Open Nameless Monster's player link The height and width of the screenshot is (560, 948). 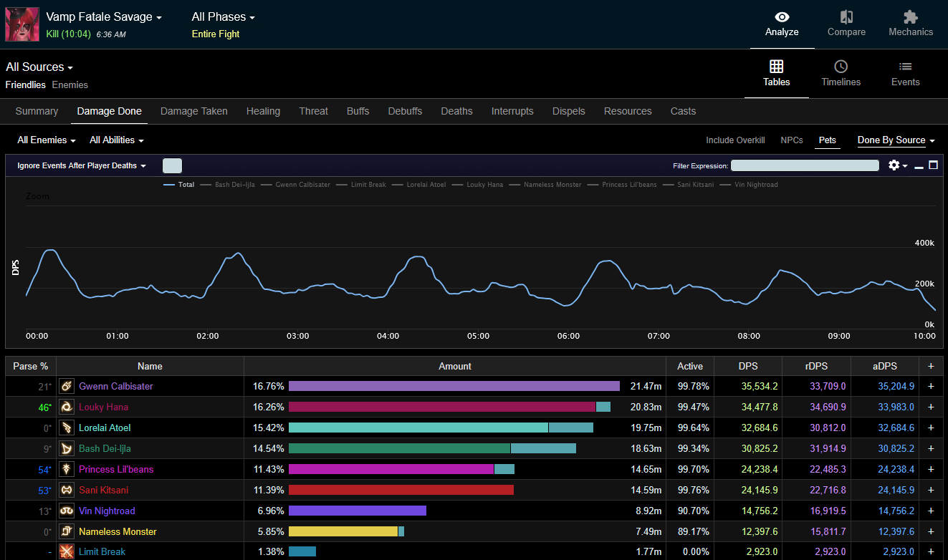pos(118,532)
